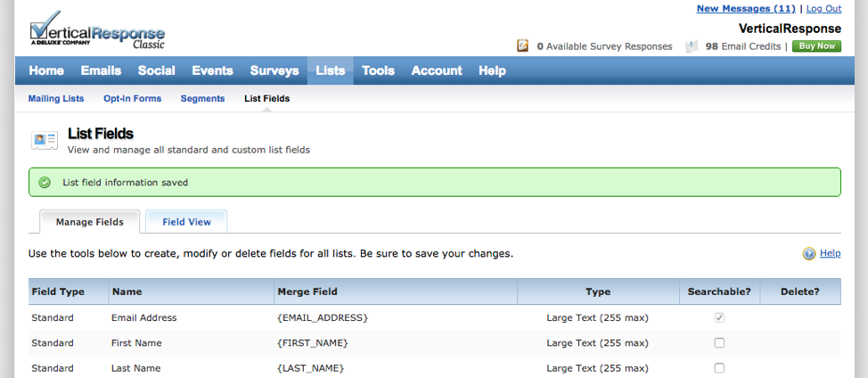Open the Home menu
868x378 pixels.
46,70
